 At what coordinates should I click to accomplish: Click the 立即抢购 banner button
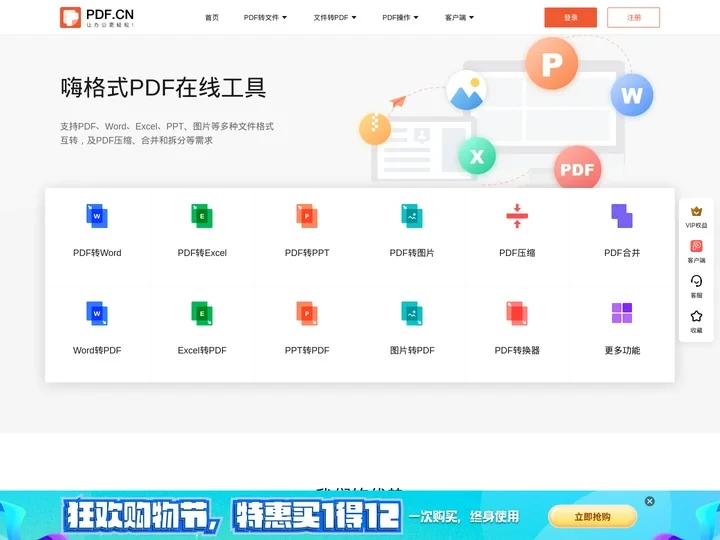(x=592, y=517)
